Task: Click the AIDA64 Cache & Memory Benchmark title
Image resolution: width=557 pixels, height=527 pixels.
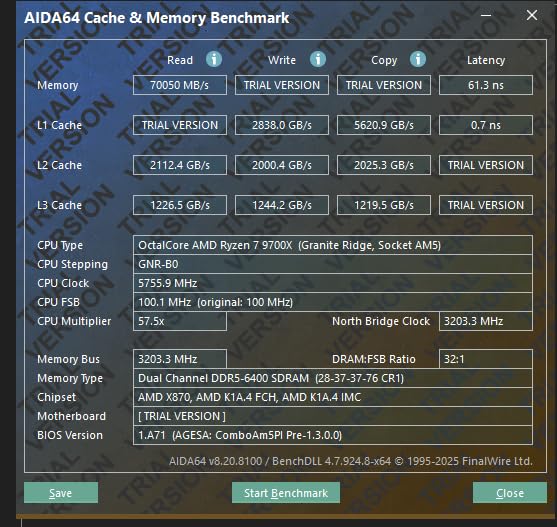Action: tap(157, 18)
